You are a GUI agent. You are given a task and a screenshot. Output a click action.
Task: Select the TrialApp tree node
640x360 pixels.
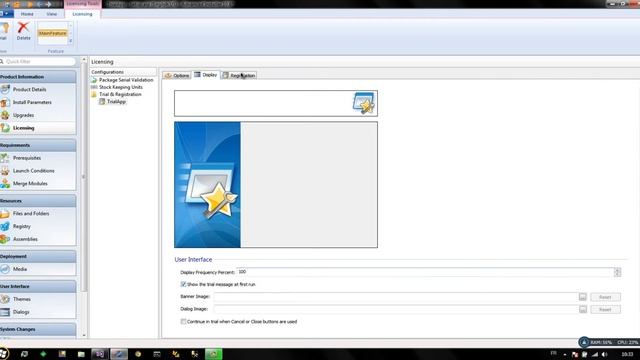[x=116, y=102]
